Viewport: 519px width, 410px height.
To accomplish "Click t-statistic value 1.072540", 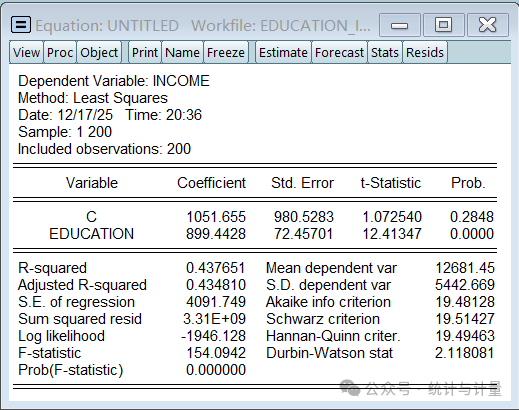I will (x=392, y=217).
